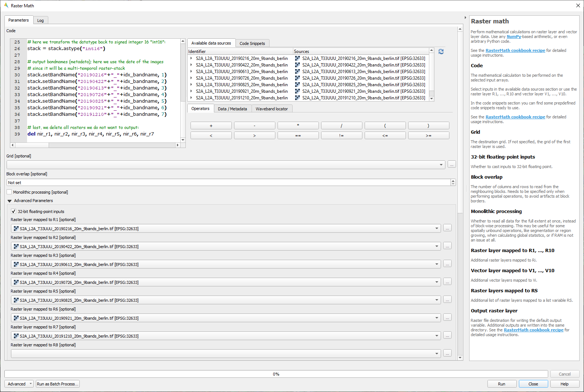Open the R2 raster layer dropdown
584x392 pixels.
coord(436,246)
